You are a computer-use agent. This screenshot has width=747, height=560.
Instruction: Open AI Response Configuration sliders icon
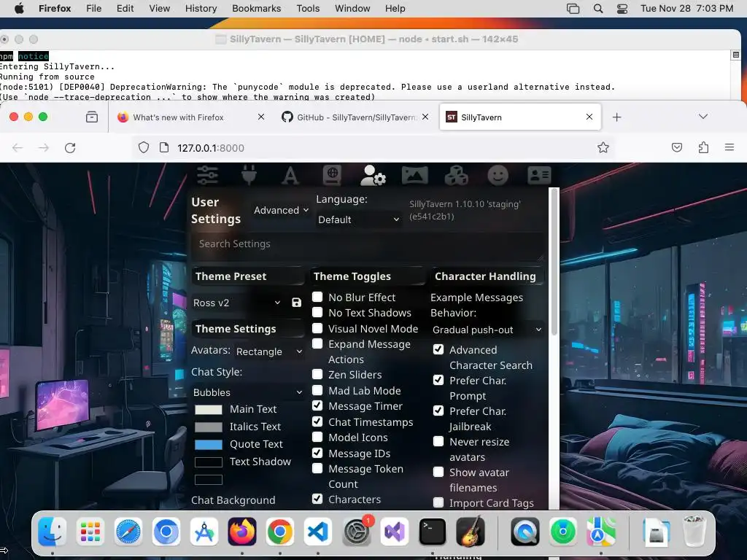pos(207,175)
